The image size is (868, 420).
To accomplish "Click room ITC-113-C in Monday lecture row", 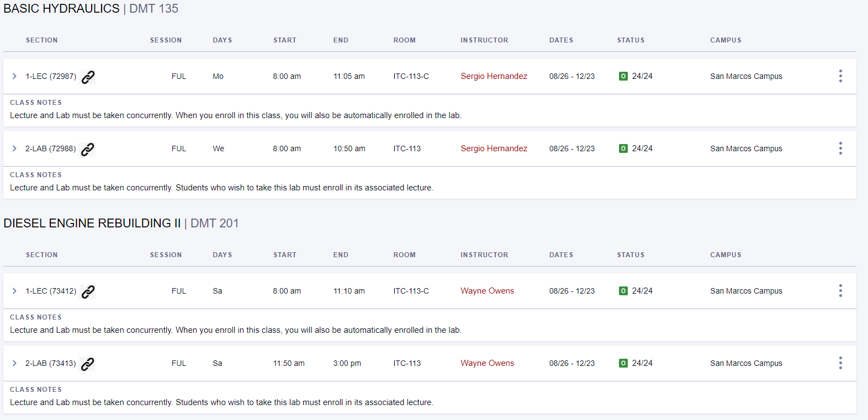I will point(411,76).
